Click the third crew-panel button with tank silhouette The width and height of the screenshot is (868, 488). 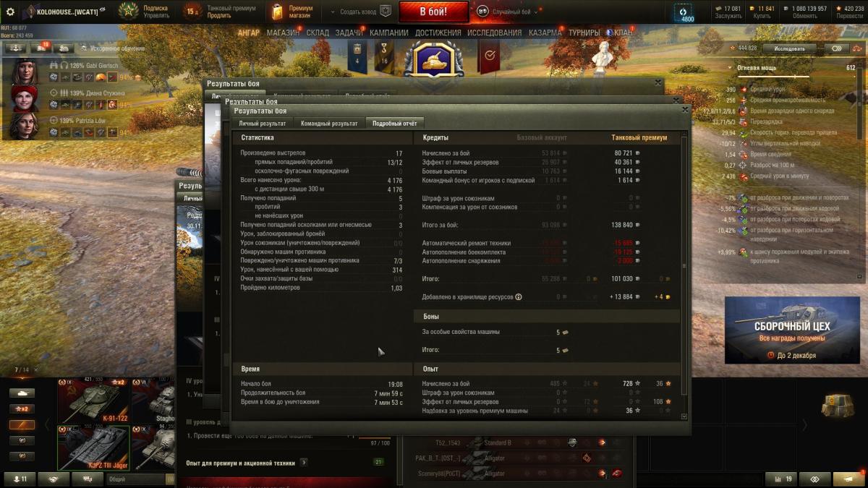[64, 48]
